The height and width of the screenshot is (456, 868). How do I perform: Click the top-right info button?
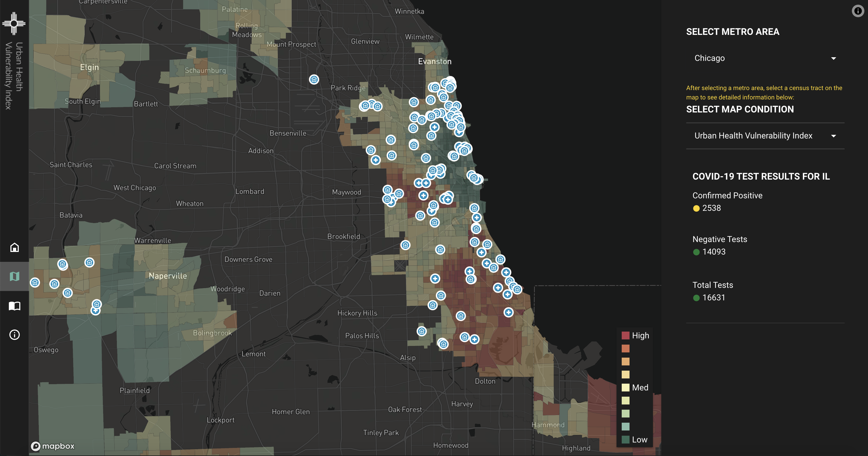click(x=858, y=11)
